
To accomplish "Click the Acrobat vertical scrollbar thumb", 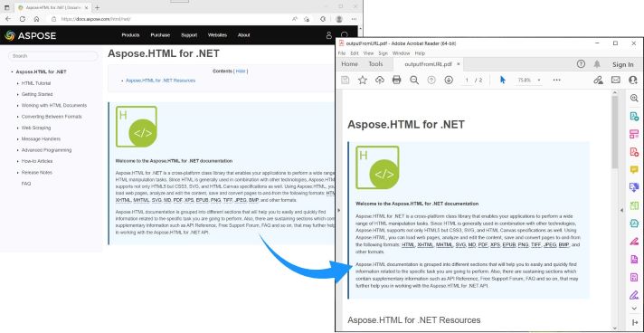I will coord(614,131).
